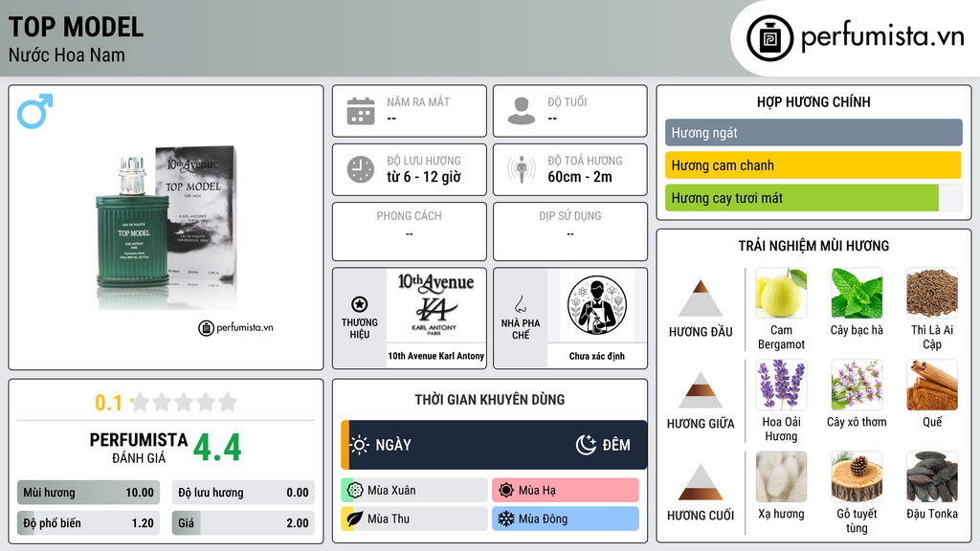Click the sillage icon beside Độ toả hương
980x551 pixels.
pos(522,169)
